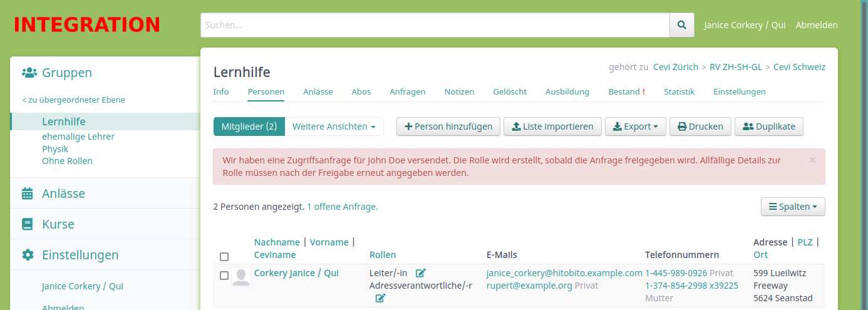Open Einstellungen gear icon in sidebar
The height and width of the screenshot is (310, 868).
[28, 255]
